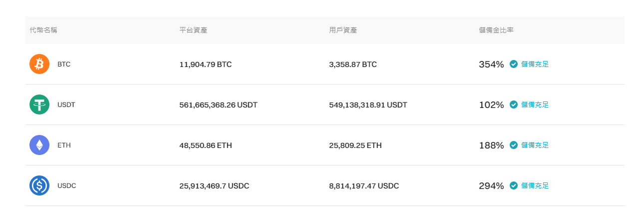This screenshot has width=644, height=215.
Task: Select the 平台資產 column header
Action: [x=193, y=30]
